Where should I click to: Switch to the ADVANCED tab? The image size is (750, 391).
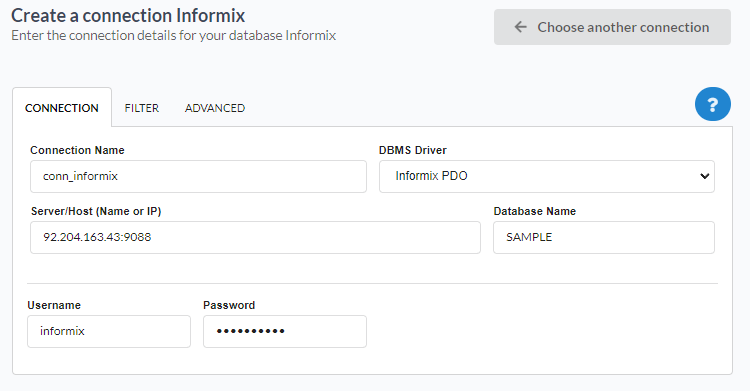click(x=215, y=108)
